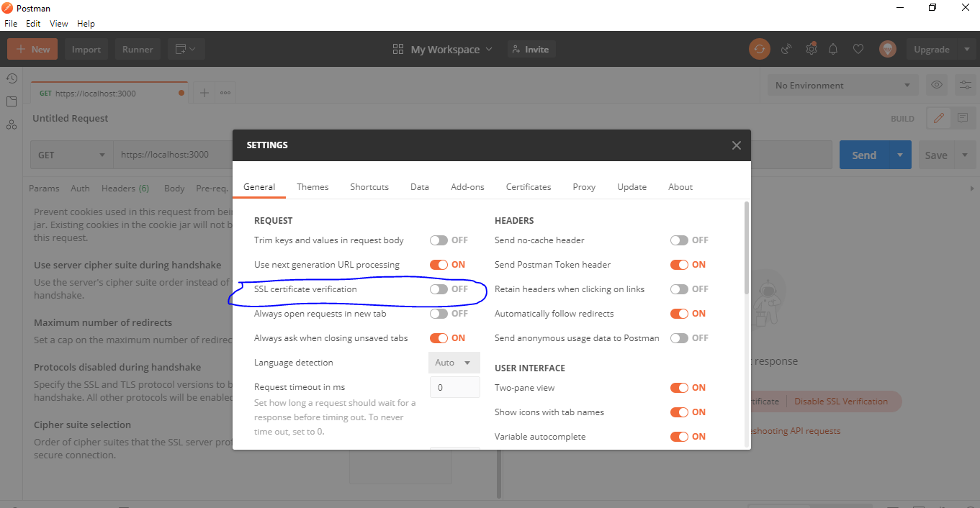980x508 pixels.
Task: Expand the Upgrade dropdown arrow
Action: [x=966, y=49]
